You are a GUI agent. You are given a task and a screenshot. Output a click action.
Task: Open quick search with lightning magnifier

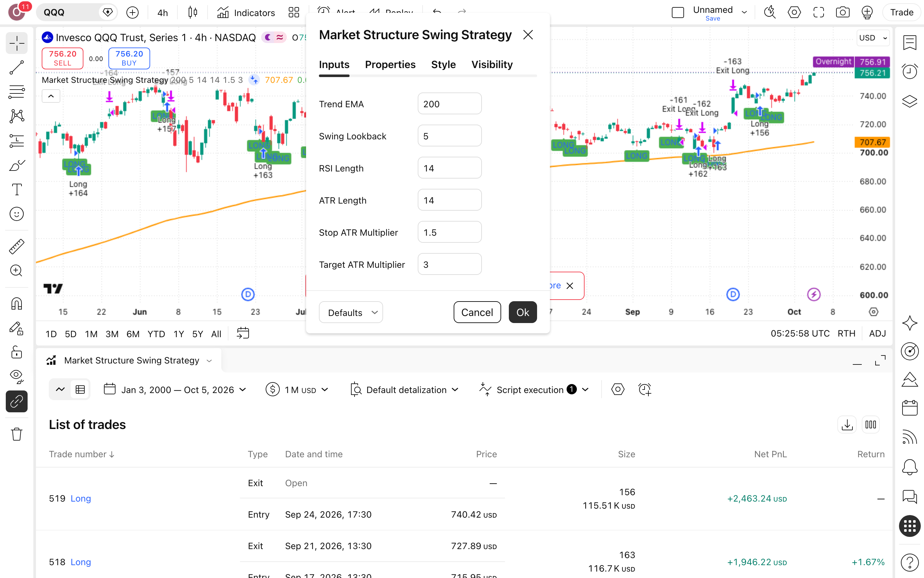point(770,13)
